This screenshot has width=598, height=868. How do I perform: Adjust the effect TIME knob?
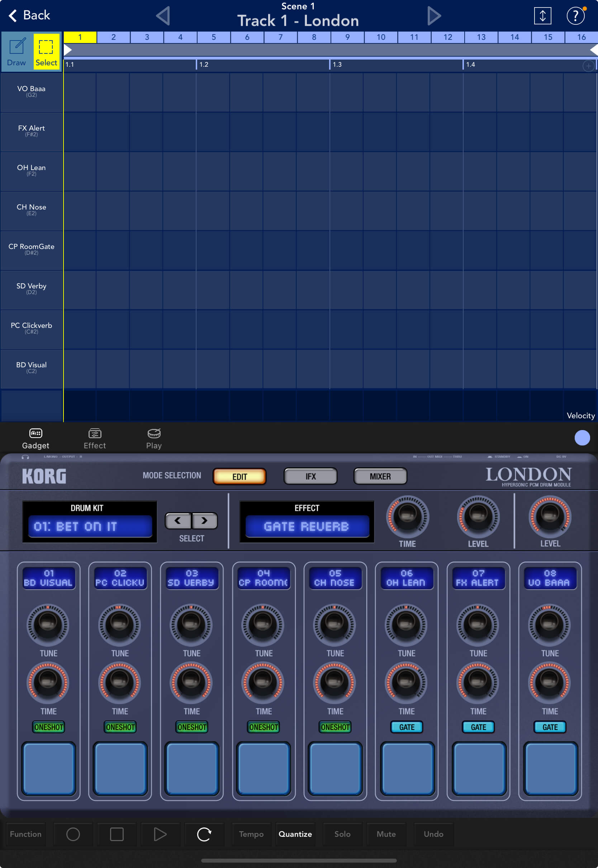tap(407, 516)
